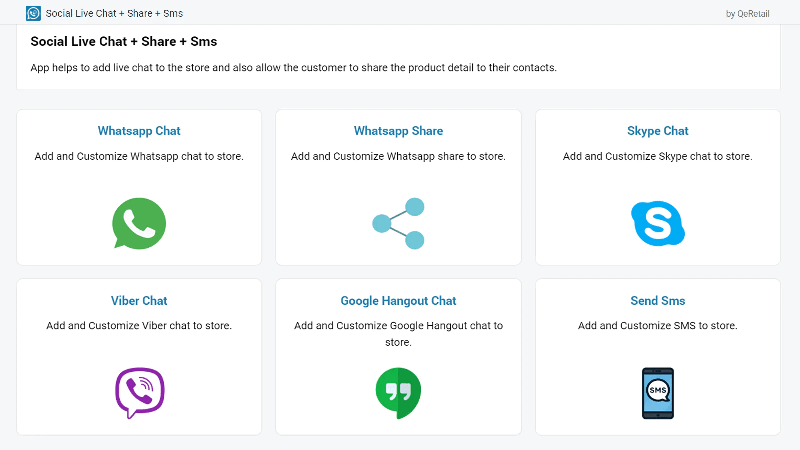The height and width of the screenshot is (450, 800).
Task: Open the Google Hangout Chat title link
Action: pyautogui.click(x=398, y=301)
